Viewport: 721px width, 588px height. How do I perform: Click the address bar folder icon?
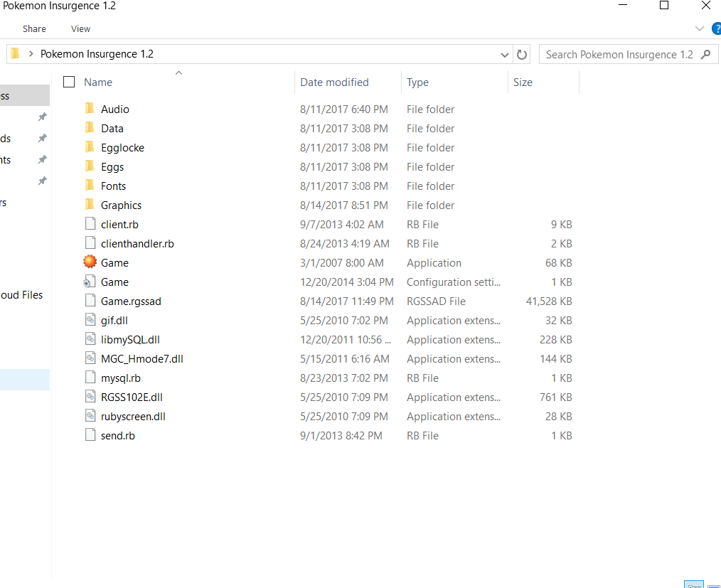[x=15, y=53]
